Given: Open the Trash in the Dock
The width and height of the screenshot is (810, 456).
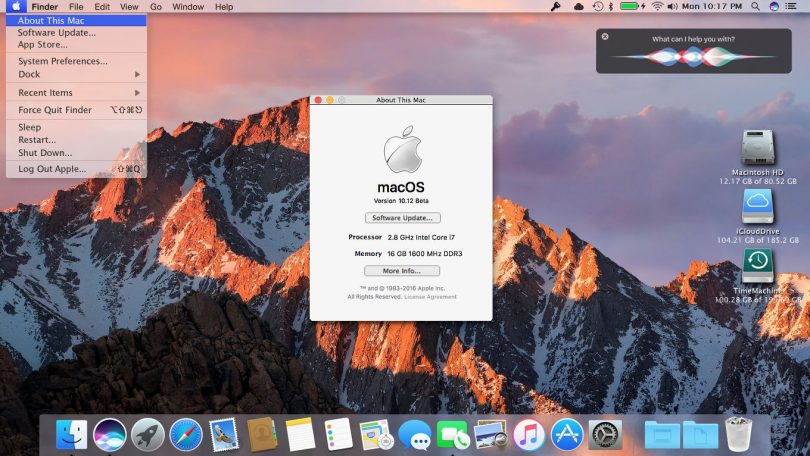Looking at the screenshot, I should [738, 435].
